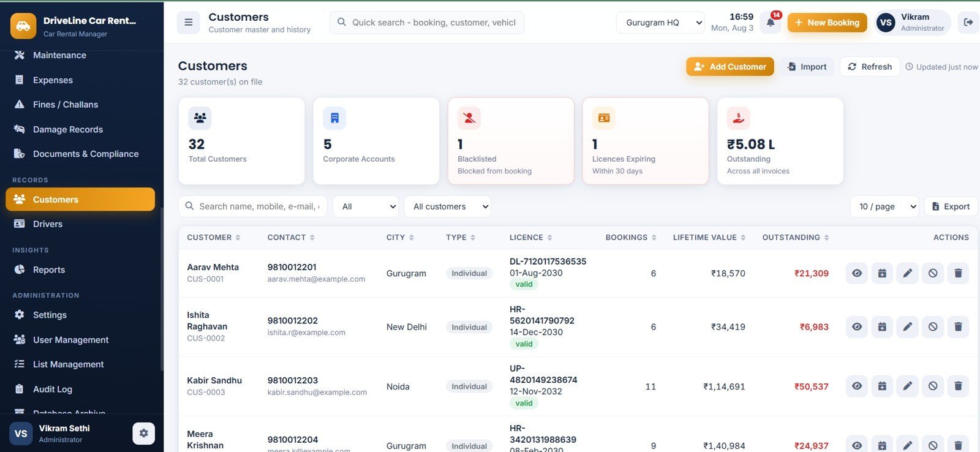980x452 pixels.
Task: Sort table by Outstanding column
Action: coord(796,238)
